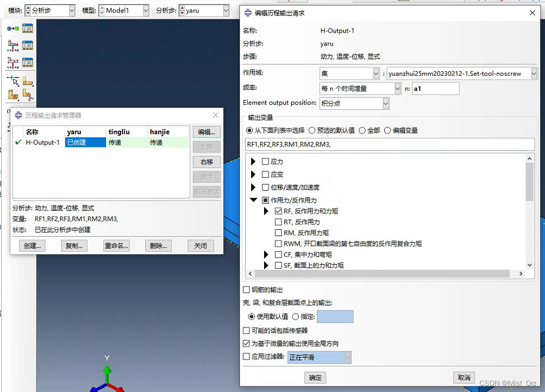Select the partition cell tool icon
This screenshot has width=545, height=392.
point(13,95)
